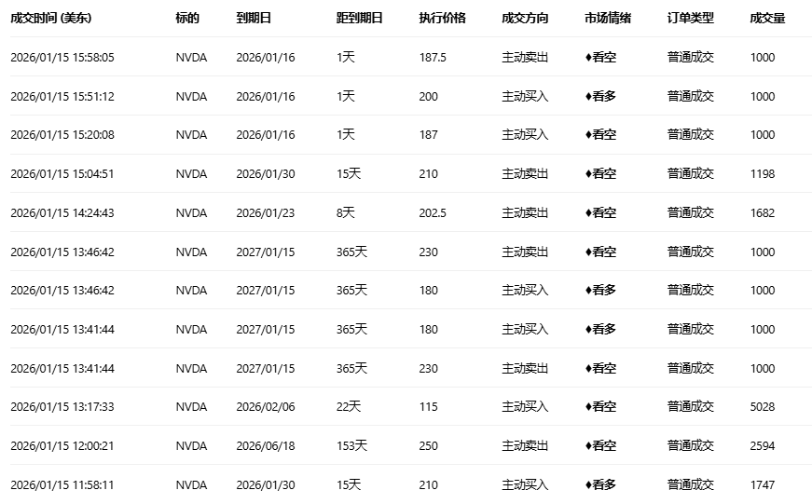Click the 执行价格 column header
The width and height of the screenshot is (812, 504).
(442, 19)
